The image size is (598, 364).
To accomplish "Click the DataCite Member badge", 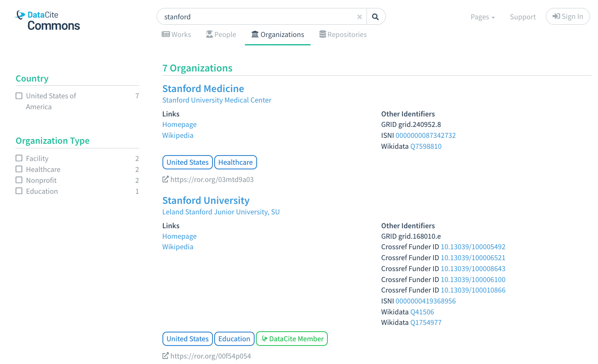I will (x=292, y=339).
